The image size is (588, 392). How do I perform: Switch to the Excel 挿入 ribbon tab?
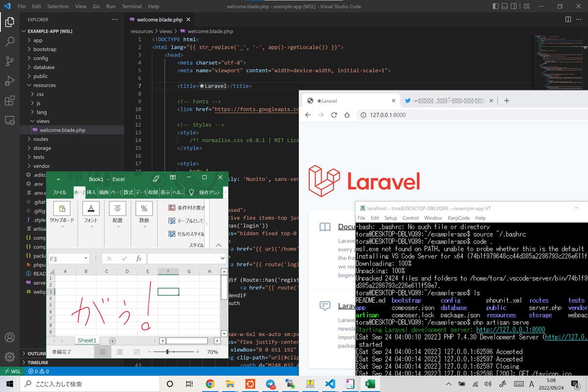pos(91,193)
